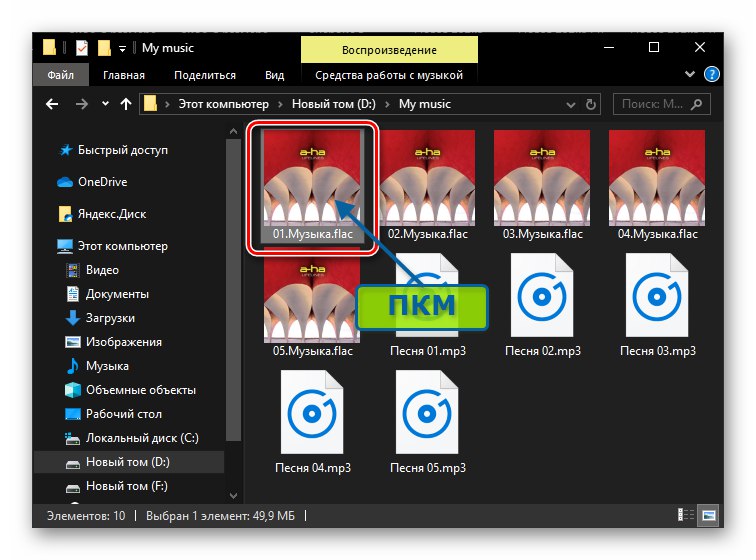Expand the address bar history dropdown

(x=570, y=105)
